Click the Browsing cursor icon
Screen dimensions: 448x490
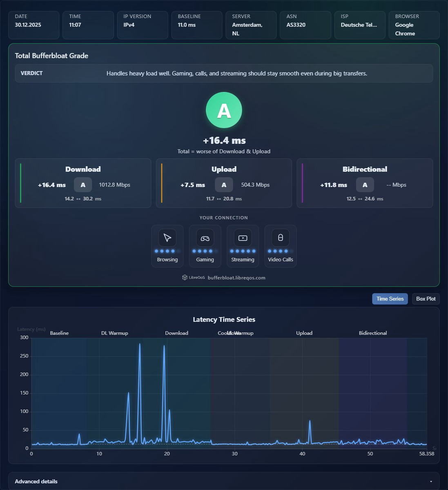click(x=167, y=238)
